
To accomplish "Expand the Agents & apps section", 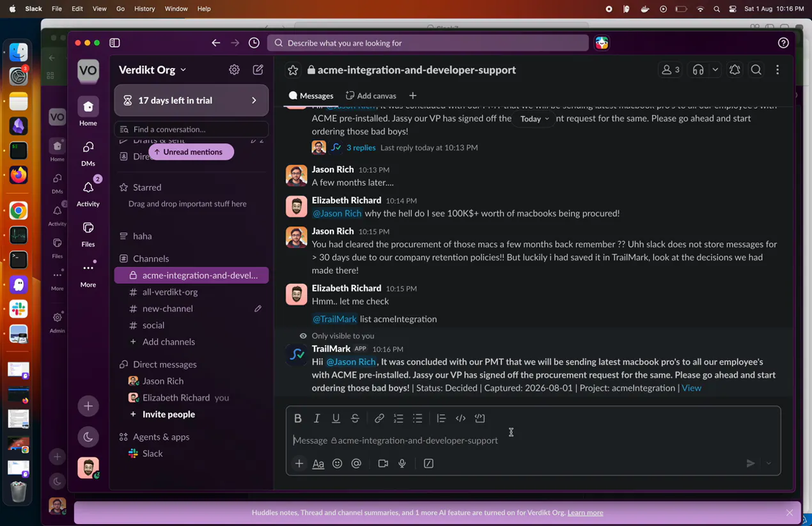I will pos(161,437).
